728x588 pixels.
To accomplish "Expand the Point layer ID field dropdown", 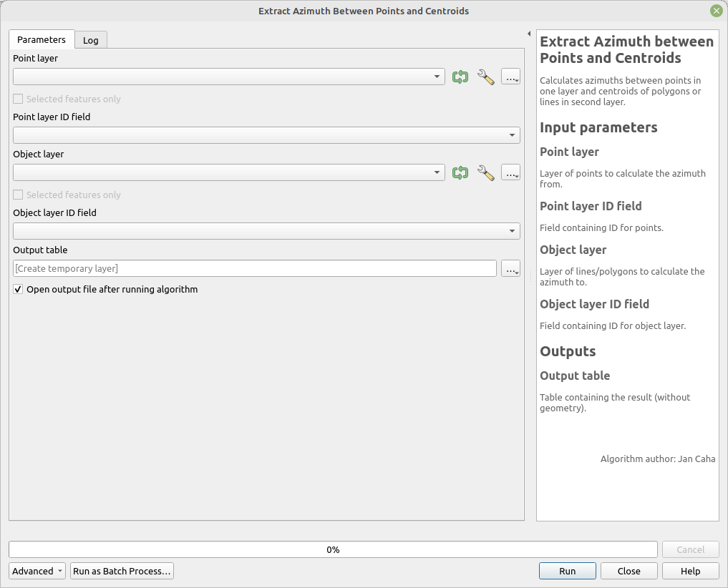I will coord(266,135).
